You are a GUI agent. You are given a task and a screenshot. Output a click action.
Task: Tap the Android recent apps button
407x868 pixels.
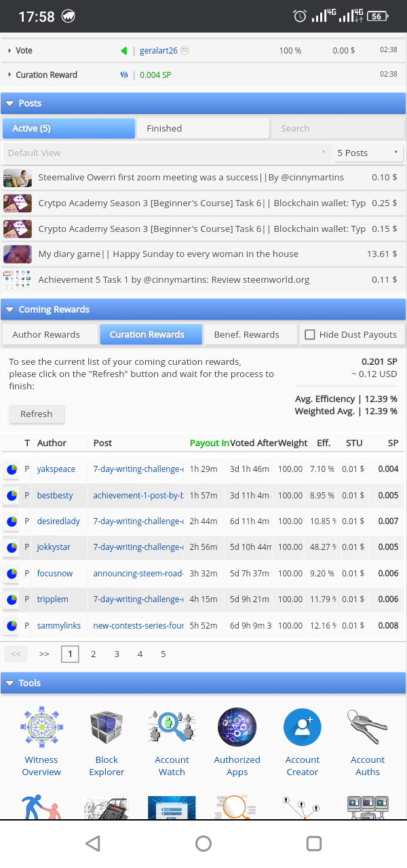click(x=313, y=843)
